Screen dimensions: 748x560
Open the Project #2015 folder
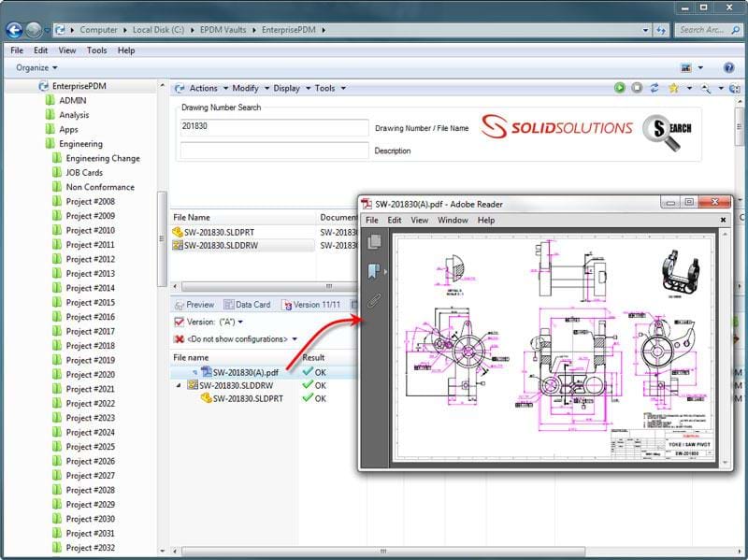(x=91, y=303)
